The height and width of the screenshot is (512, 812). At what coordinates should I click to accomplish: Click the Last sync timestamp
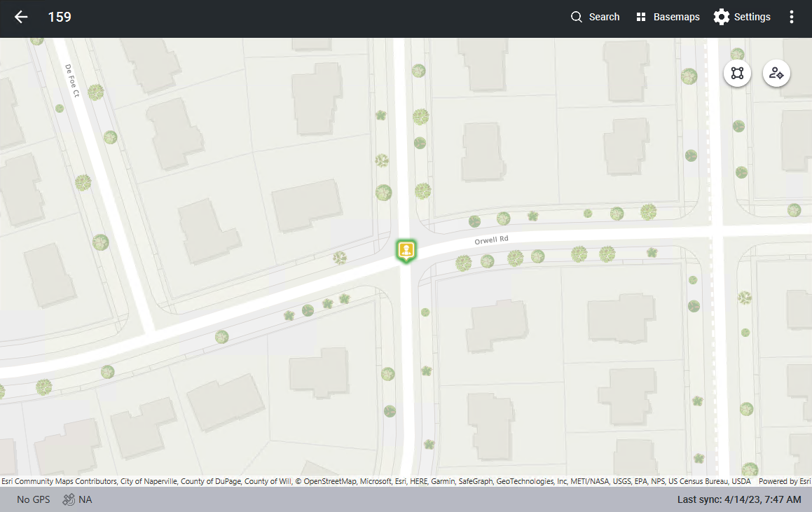point(739,499)
